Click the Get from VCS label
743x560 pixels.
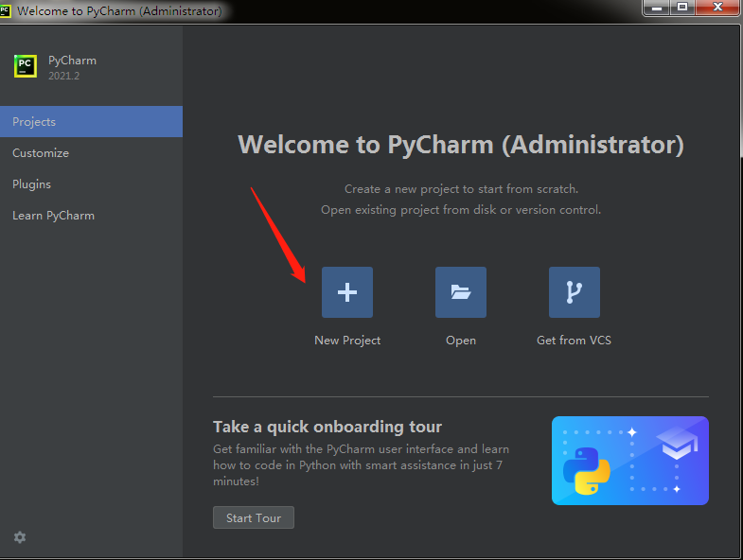click(x=574, y=341)
